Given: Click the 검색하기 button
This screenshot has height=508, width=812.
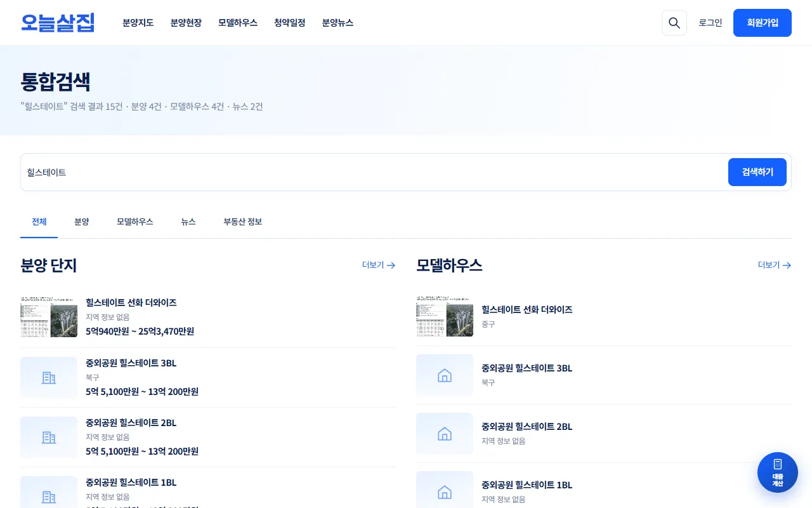Looking at the screenshot, I should coord(757,172).
